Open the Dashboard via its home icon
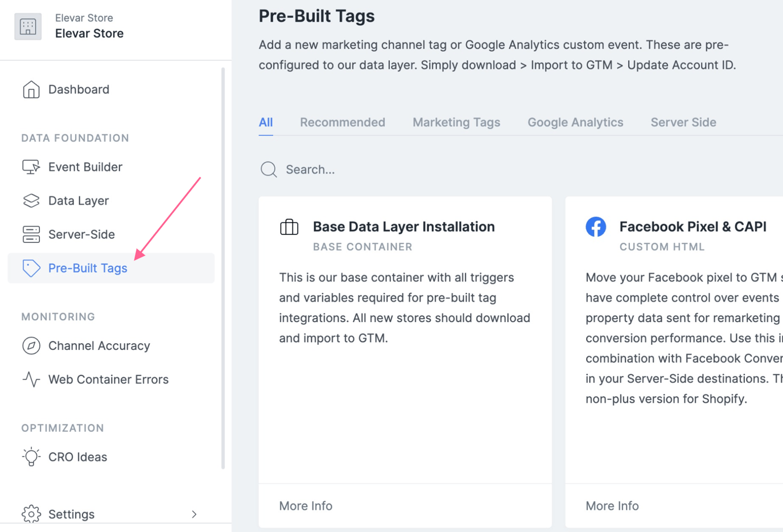Screen dimensions: 783x532 tap(32, 89)
